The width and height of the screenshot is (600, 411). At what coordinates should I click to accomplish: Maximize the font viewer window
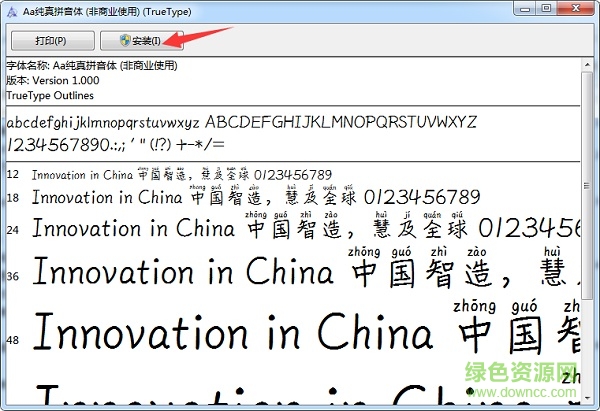[546, 8]
